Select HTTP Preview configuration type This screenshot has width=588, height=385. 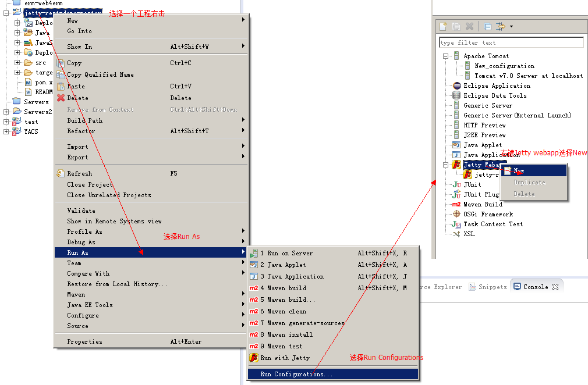(484, 125)
